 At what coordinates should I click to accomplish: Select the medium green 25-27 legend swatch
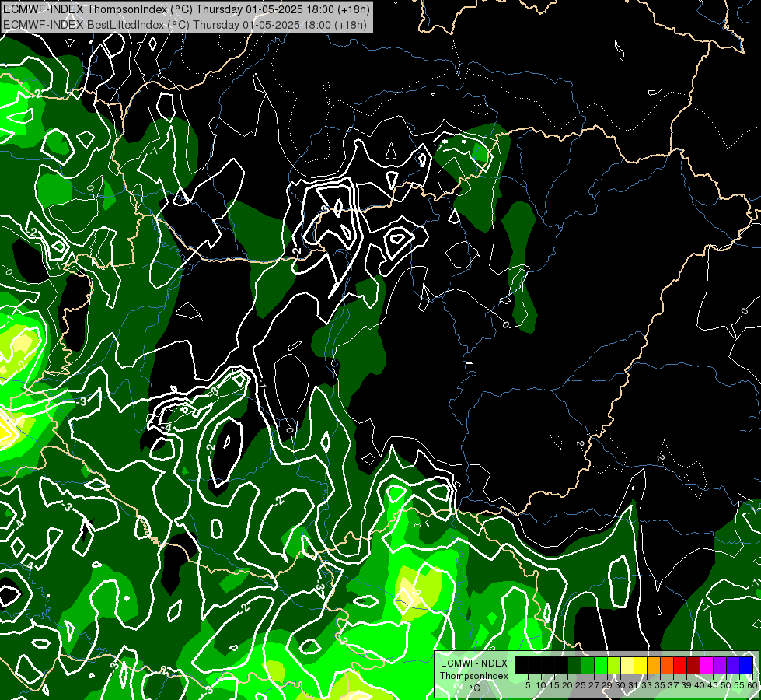[588, 665]
